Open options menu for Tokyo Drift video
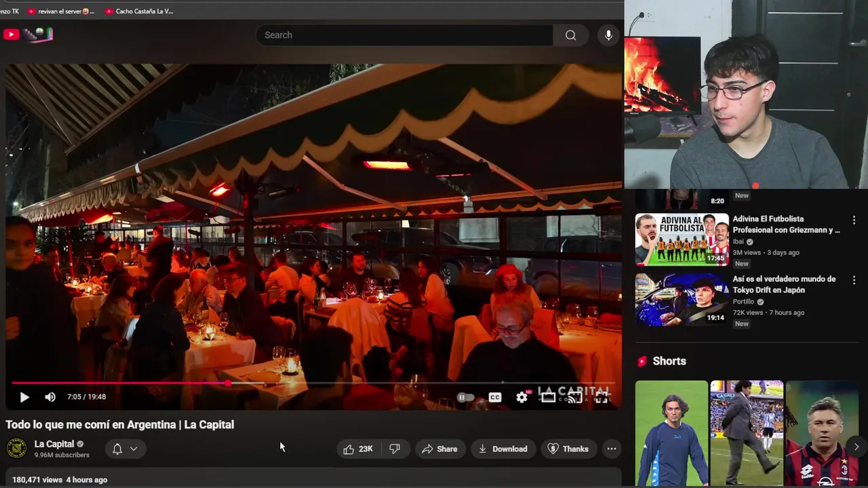 [x=854, y=281]
